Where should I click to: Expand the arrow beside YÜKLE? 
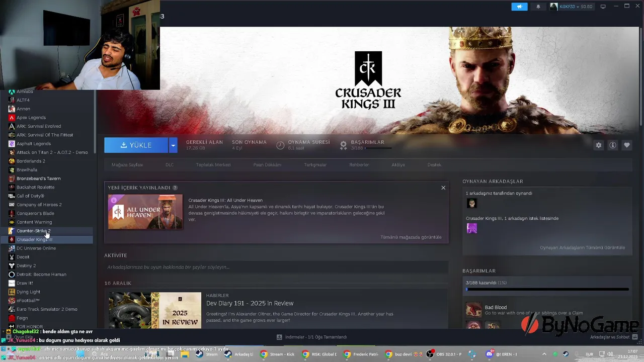[173, 145]
